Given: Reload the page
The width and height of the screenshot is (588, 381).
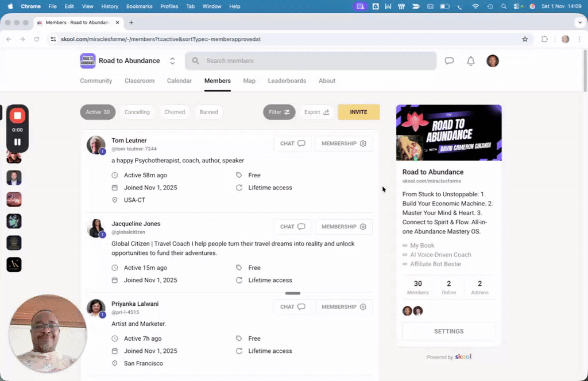Looking at the screenshot, I should 36,39.
